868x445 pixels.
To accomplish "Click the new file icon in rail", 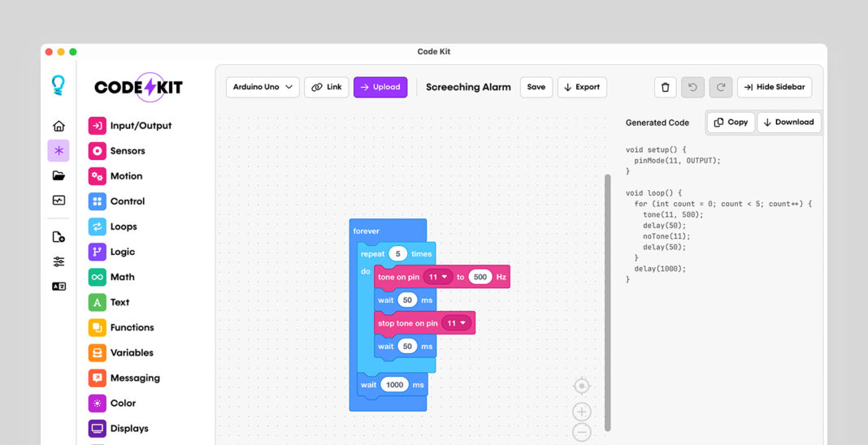I will [59, 236].
